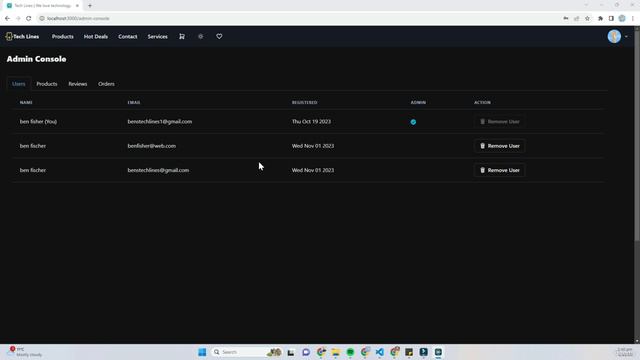Open the Products nav link
Image resolution: width=640 pixels, height=360 pixels.
tap(62, 36)
